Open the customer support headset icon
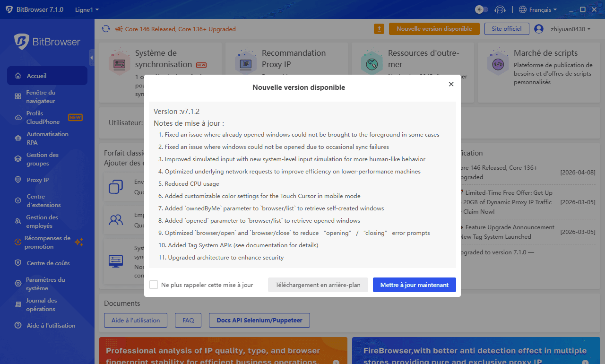 point(500,9)
